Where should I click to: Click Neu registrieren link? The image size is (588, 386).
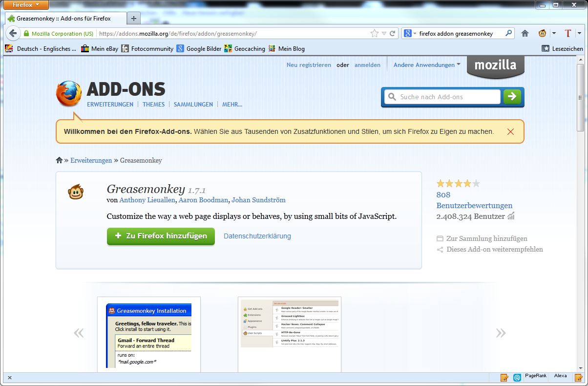click(x=309, y=64)
